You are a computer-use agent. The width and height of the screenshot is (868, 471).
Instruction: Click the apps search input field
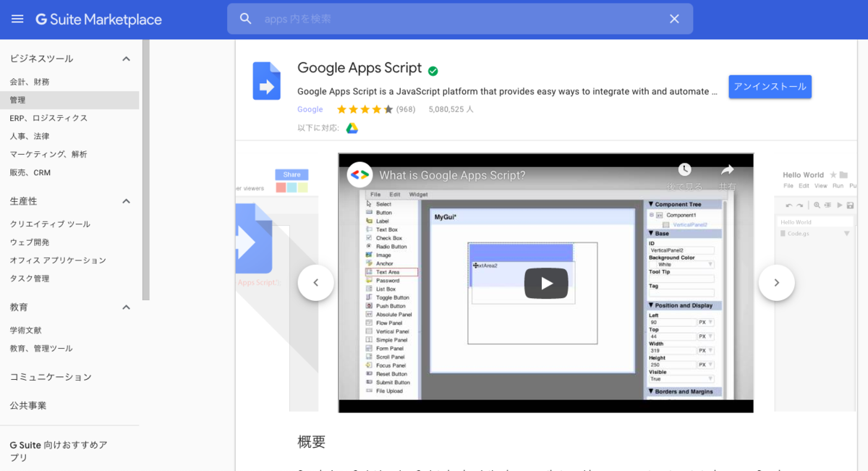(459, 19)
